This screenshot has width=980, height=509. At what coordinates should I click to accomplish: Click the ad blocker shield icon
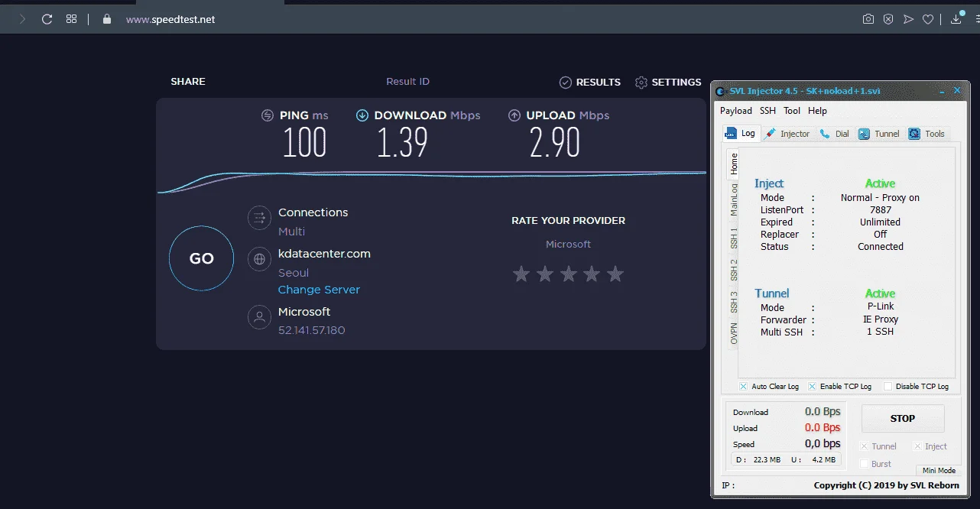888,19
